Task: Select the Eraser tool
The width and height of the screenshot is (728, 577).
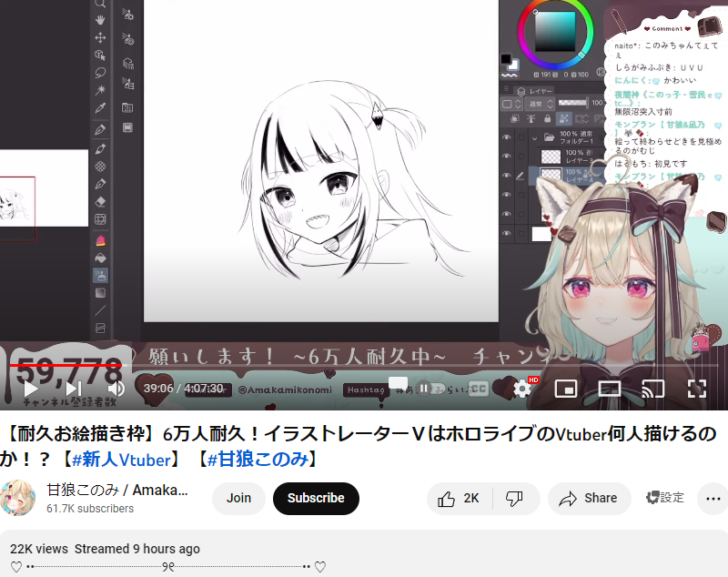Action: coord(100,202)
